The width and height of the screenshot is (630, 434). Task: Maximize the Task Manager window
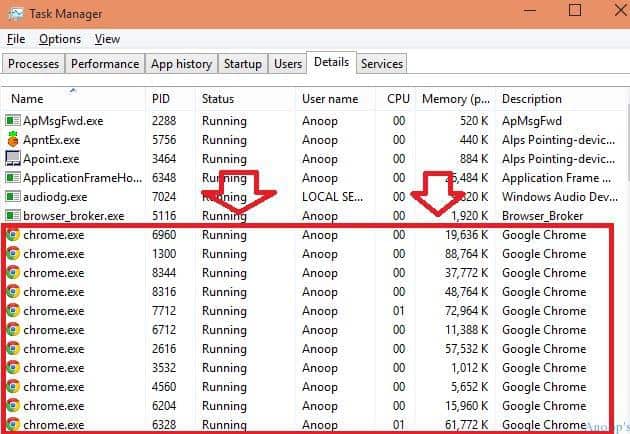click(575, 10)
